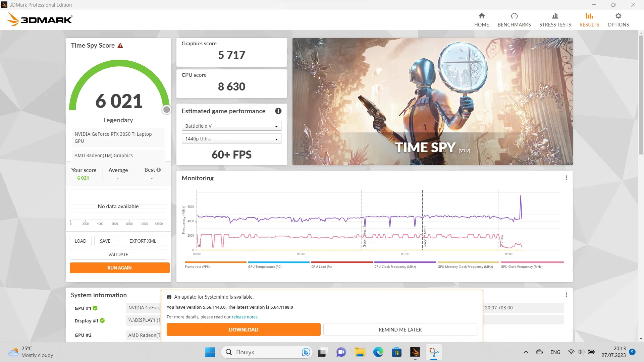644x362 pixels.
Task: Open the 1440p Ultra resolution dropdown
Action: pyautogui.click(x=231, y=139)
